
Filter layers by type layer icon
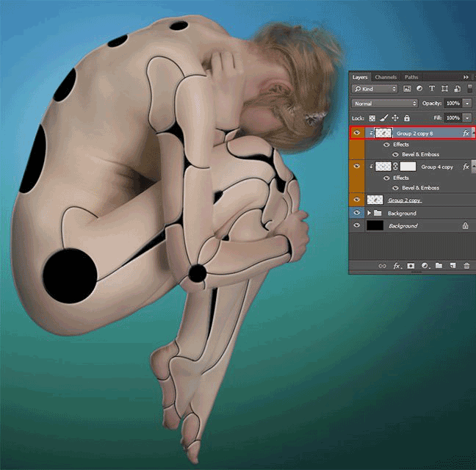tap(432, 89)
